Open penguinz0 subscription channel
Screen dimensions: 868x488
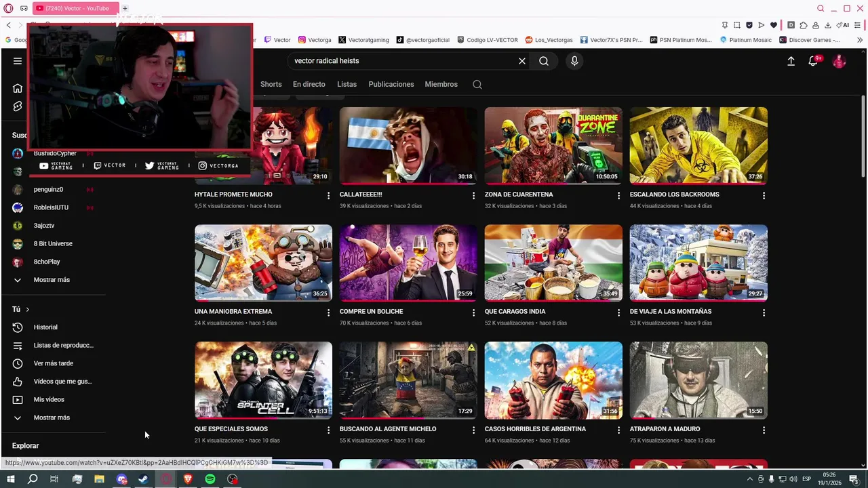48,190
